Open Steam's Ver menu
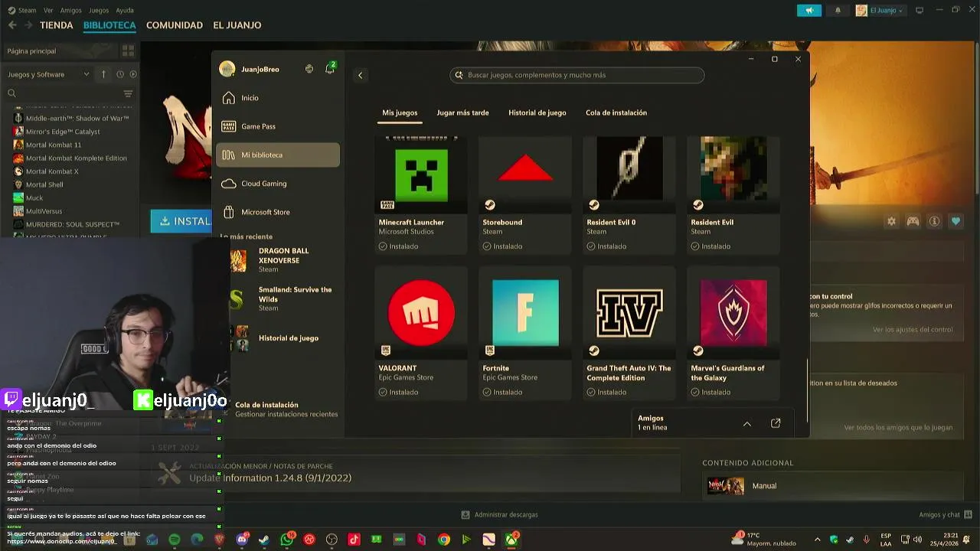Screen dimensions: 980x551 48,10
